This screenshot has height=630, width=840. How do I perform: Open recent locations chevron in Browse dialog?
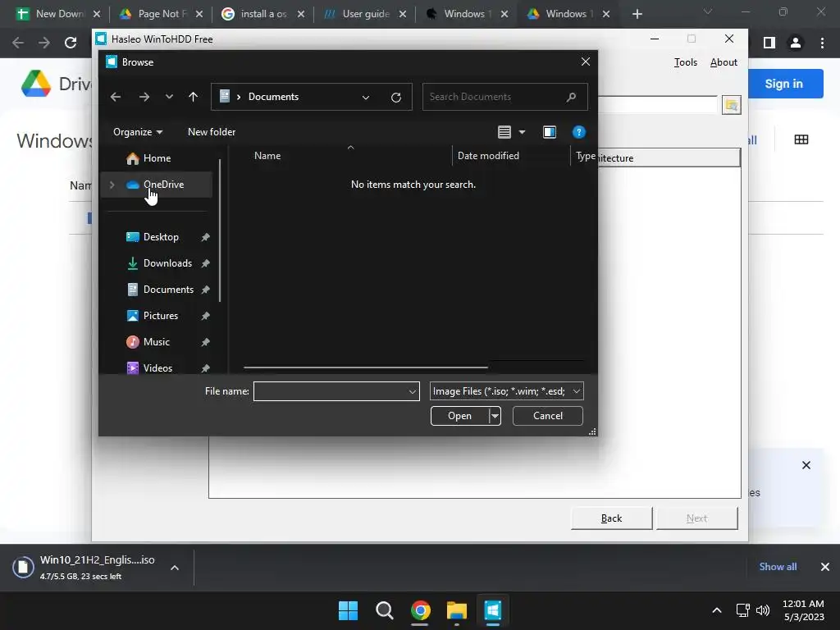click(x=169, y=97)
